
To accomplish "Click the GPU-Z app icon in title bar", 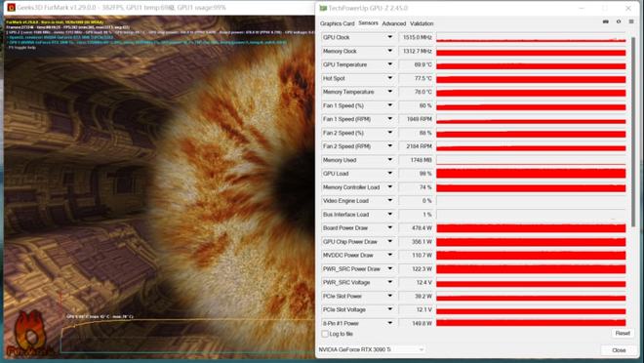I will pos(323,8).
